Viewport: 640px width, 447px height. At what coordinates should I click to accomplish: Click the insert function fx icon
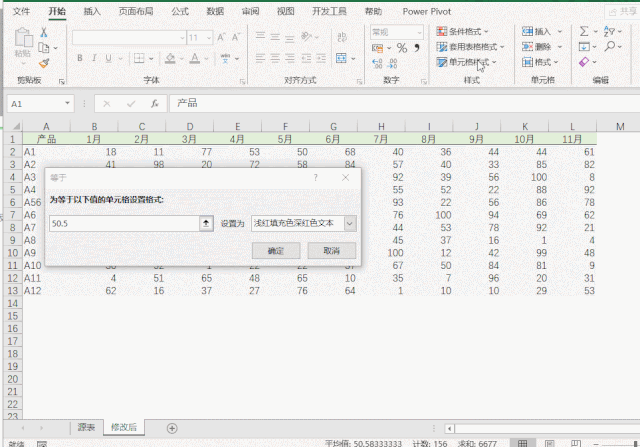pos(154,103)
